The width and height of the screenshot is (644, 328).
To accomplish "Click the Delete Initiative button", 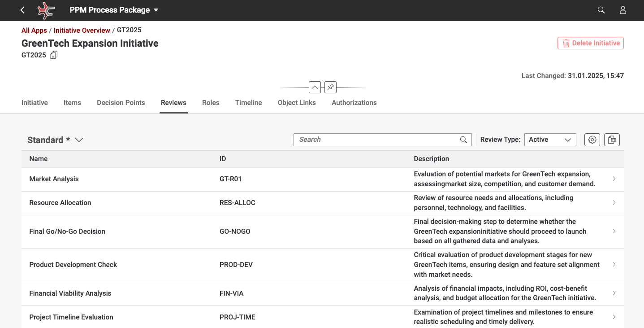I will [590, 43].
